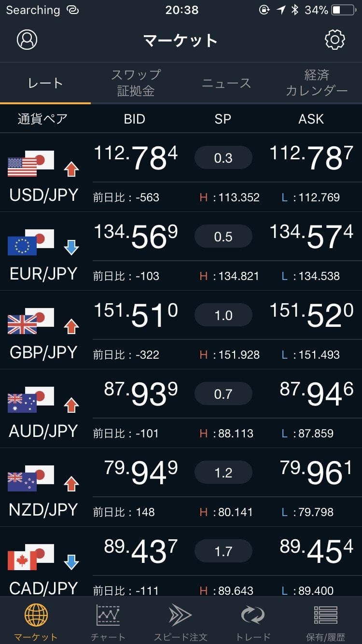Viewport: 362px width, 644px height.
Task: Open the チャート chart icon
Action: (x=108, y=615)
